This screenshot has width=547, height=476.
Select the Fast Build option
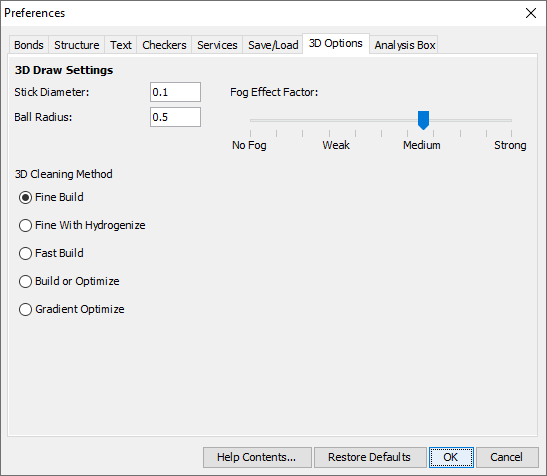[51, 253]
